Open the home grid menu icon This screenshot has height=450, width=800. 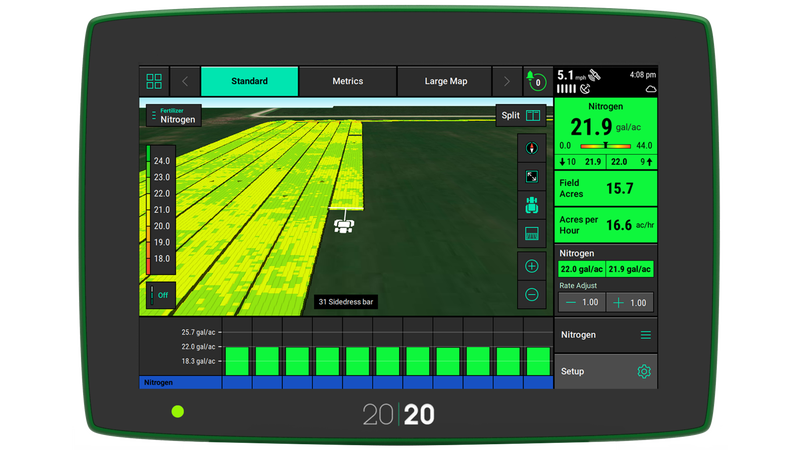click(x=154, y=81)
